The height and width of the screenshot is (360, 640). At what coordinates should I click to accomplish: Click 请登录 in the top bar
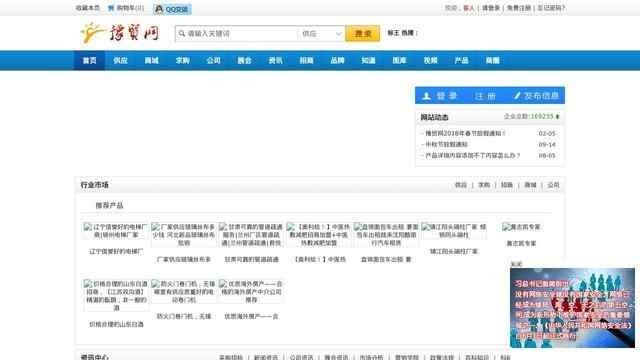point(491,8)
